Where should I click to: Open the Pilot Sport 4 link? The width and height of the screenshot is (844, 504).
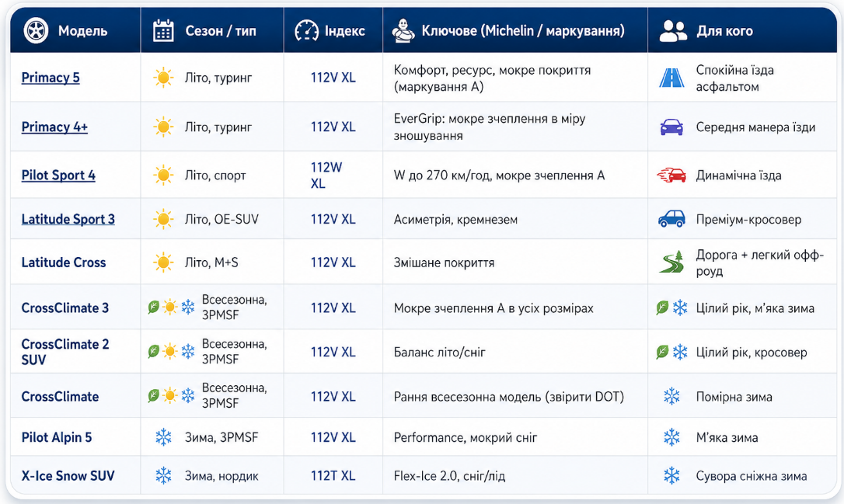coord(58,176)
